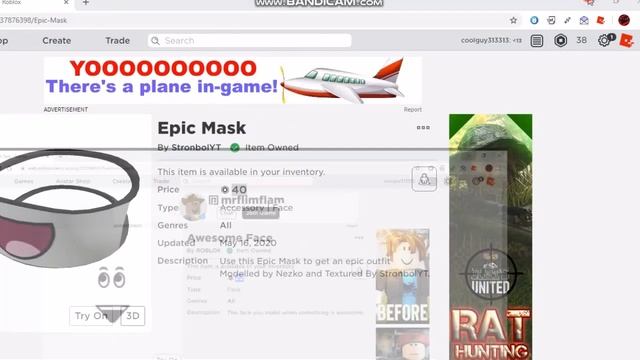Image resolution: width=640 pixels, height=360 pixels.
Task: Click the Epic Mask title
Action: point(202,128)
